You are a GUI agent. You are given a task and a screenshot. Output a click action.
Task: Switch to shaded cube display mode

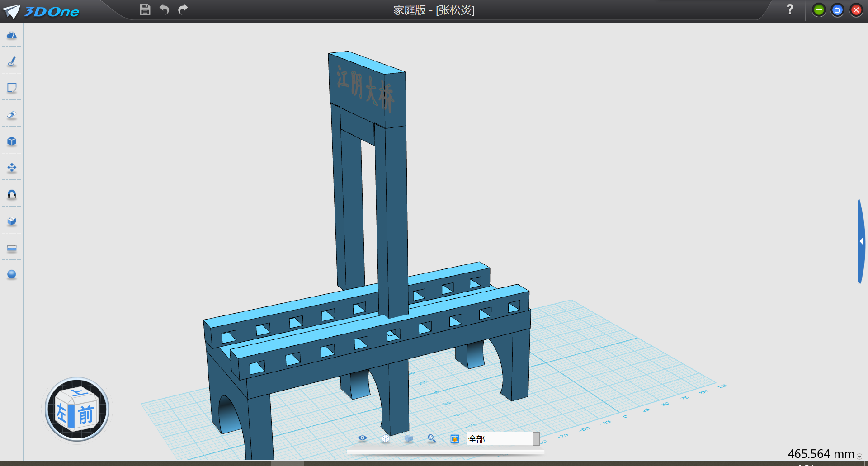pyautogui.click(x=386, y=438)
